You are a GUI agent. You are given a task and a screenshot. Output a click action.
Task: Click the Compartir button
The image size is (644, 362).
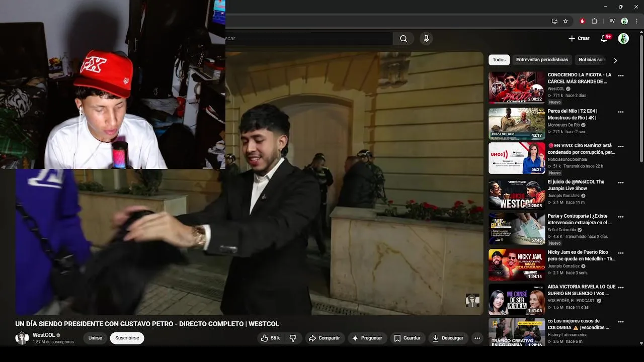(x=324, y=338)
